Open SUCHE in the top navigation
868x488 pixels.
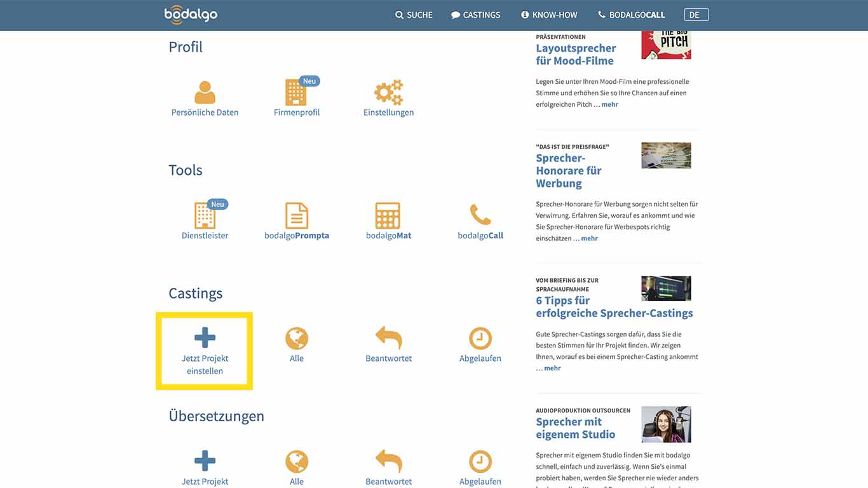(x=414, y=15)
